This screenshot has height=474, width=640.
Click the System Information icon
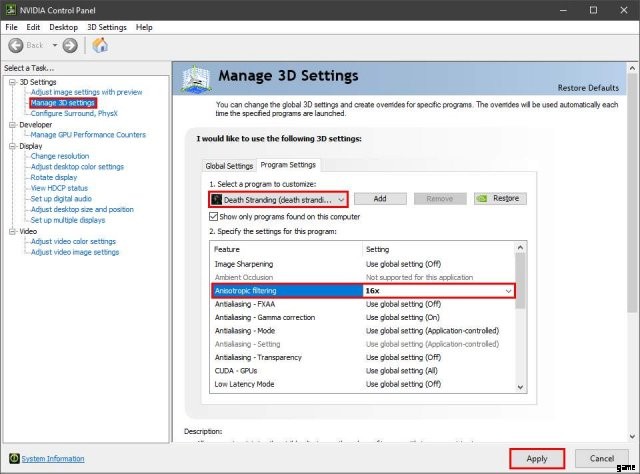12,458
